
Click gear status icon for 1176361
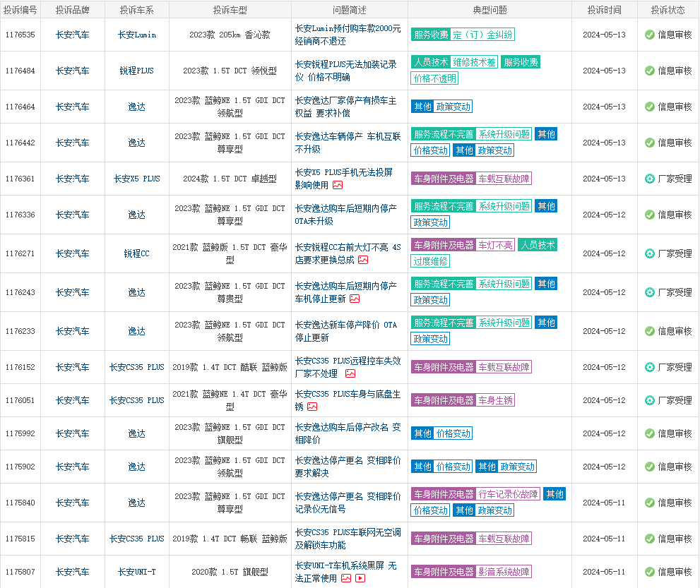[650, 179]
